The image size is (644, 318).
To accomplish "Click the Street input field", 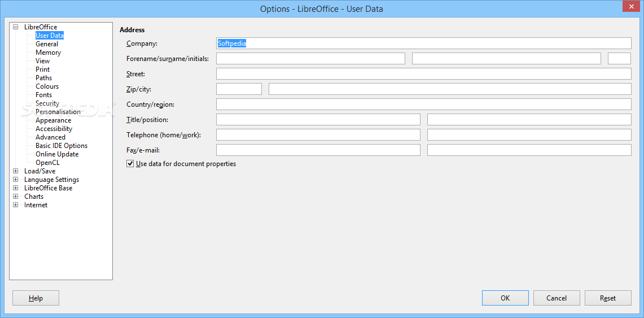I will tap(423, 73).
